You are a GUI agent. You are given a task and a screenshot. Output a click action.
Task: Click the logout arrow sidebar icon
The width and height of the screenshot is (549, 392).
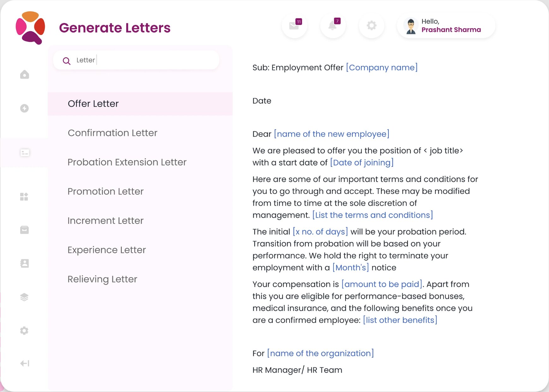[x=25, y=363]
